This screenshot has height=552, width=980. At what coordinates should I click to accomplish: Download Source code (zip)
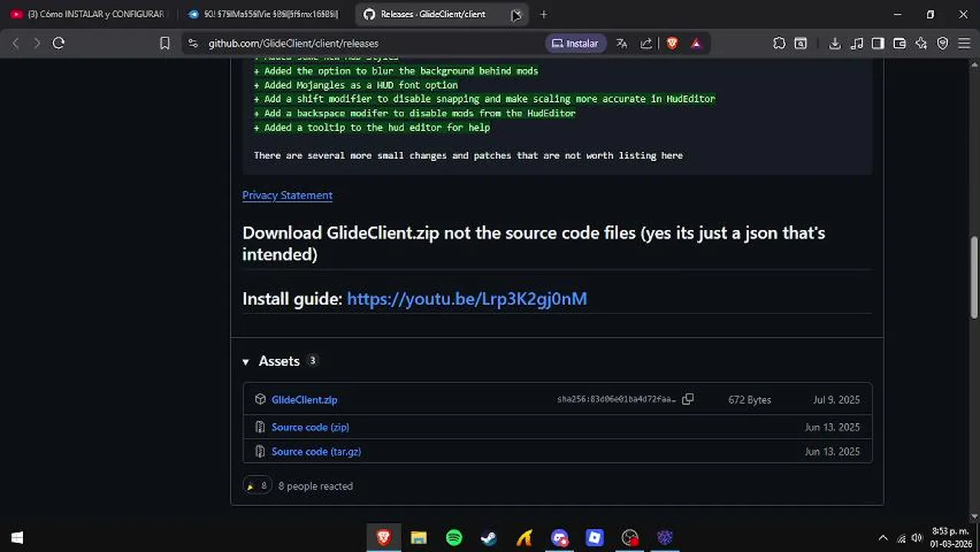point(311,427)
